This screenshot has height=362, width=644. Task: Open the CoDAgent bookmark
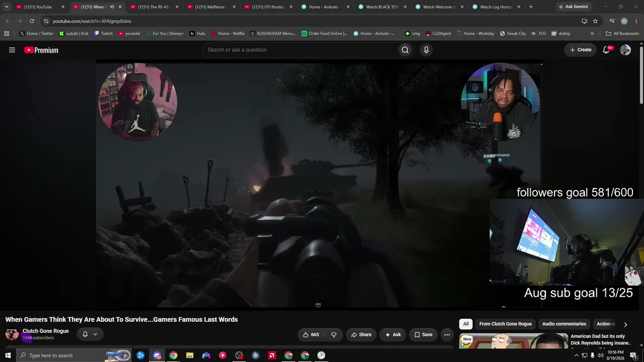point(438,34)
